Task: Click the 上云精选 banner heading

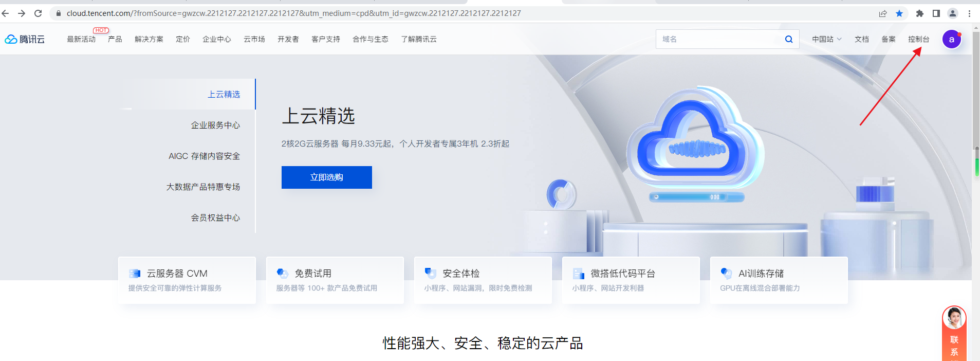Action: click(319, 116)
